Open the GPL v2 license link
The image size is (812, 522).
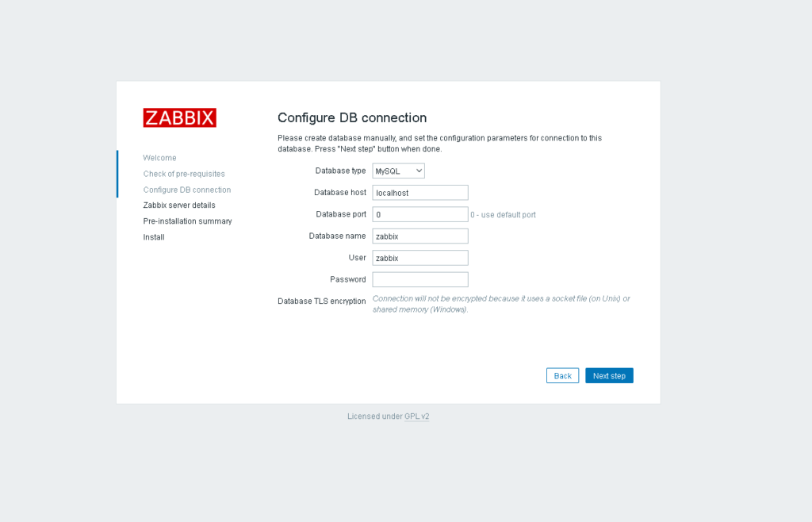pyautogui.click(x=417, y=416)
